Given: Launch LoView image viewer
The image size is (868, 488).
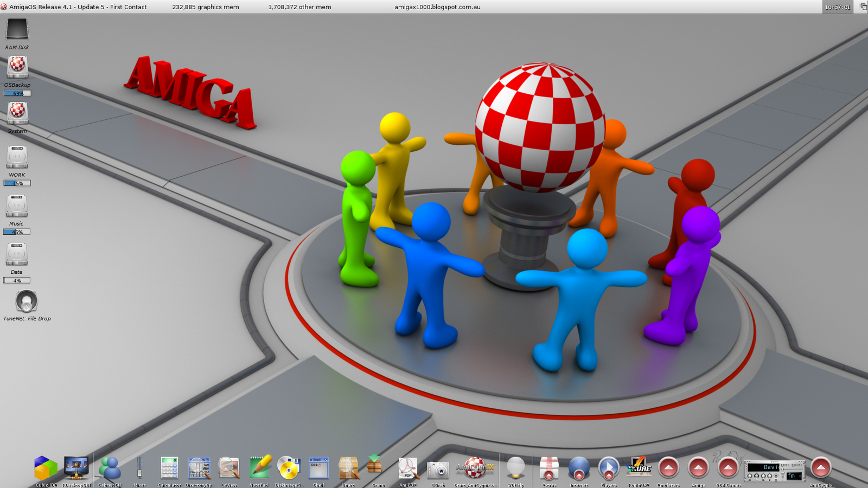Looking at the screenshot, I should [x=229, y=468].
